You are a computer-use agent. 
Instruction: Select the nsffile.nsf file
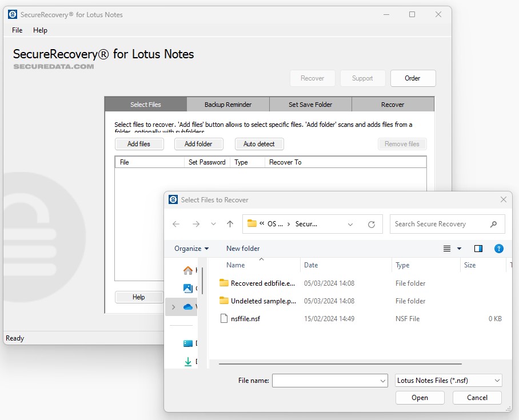pyautogui.click(x=245, y=319)
